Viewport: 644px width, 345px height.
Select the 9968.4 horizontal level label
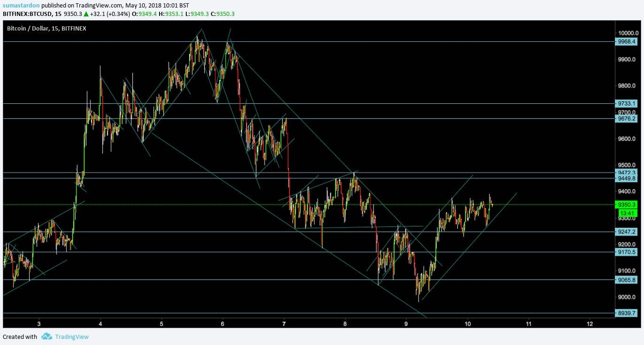627,41
